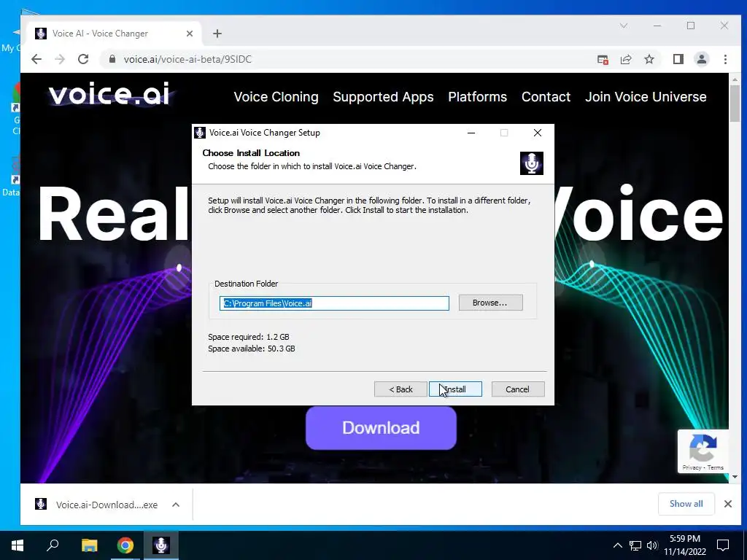The width and height of the screenshot is (747, 560).
Task: Click the Voice.ai microphone logo in the setup header
Action: pos(532,163)
